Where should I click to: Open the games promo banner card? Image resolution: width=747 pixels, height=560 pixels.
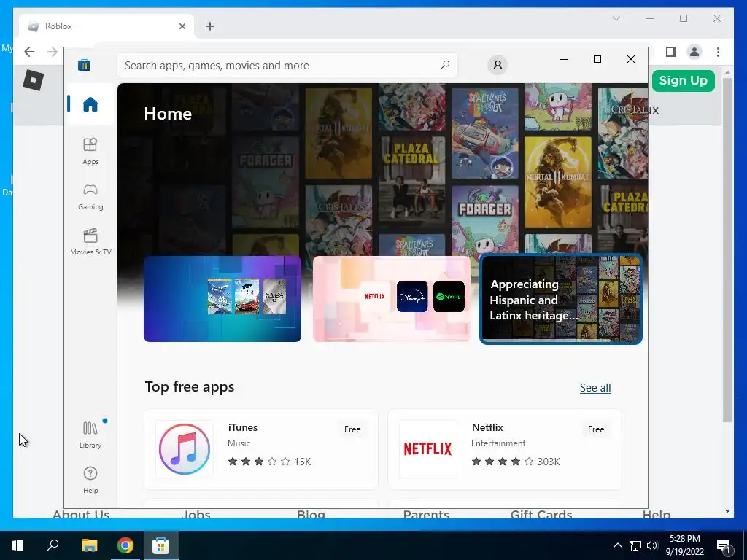(x=222, y=298)
